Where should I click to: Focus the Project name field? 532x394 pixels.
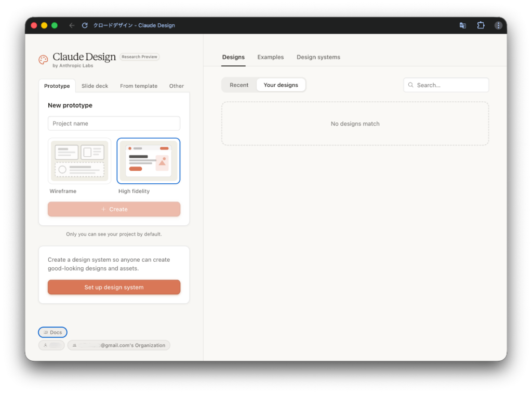(114, 124)
